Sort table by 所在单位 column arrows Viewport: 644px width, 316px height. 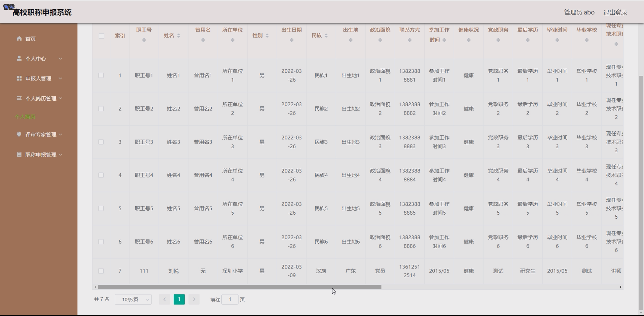[232, 40]
